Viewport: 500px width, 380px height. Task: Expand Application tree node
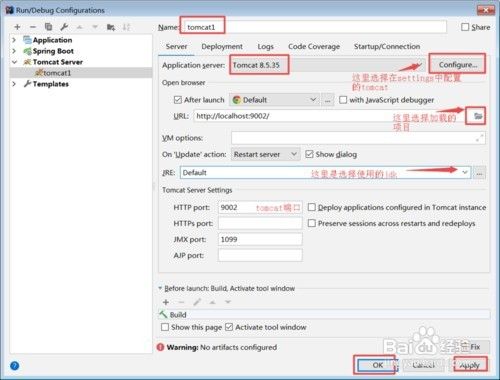(14, 40)
